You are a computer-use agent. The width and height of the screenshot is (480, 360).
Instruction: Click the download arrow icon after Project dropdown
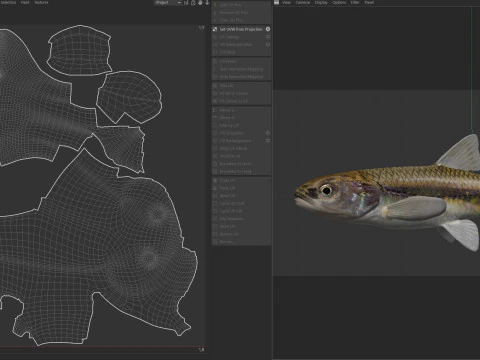point(207,2)
